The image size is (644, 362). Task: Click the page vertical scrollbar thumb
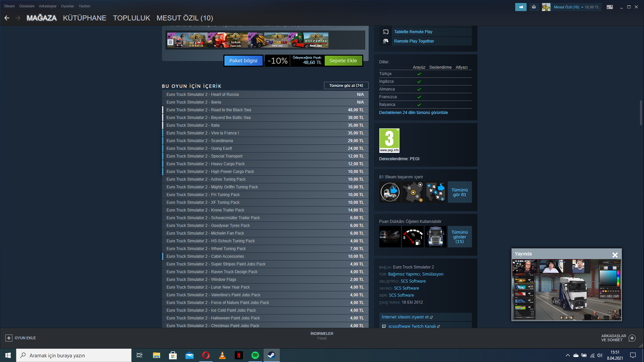641,113
